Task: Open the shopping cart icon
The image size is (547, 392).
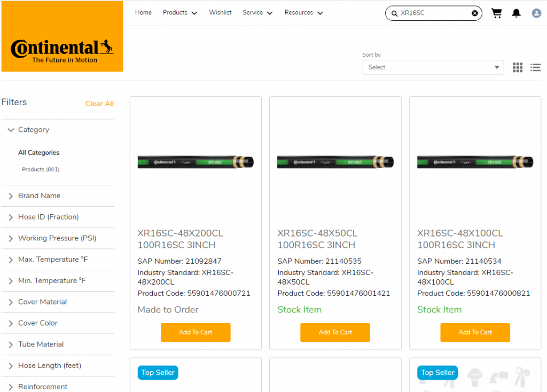Action: [x=497, y=13]
